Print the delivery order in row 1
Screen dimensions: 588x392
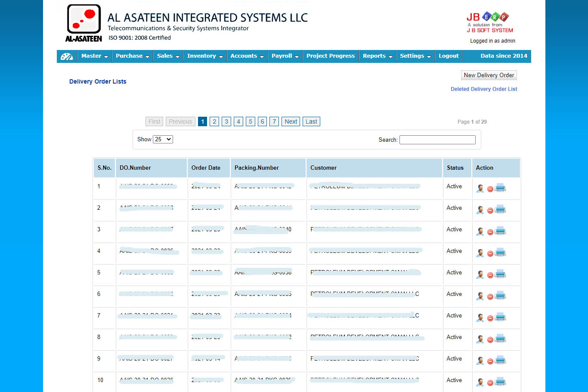[500, 187]
